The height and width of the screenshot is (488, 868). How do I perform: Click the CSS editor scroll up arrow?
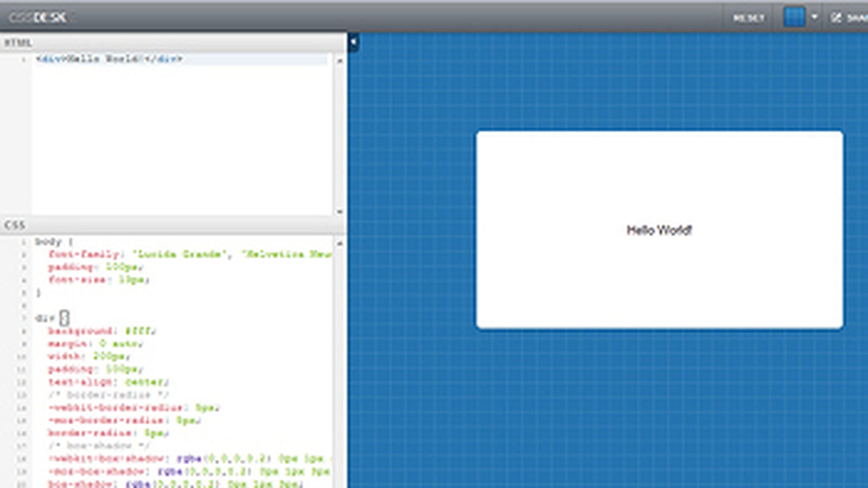tap(340, 243)
